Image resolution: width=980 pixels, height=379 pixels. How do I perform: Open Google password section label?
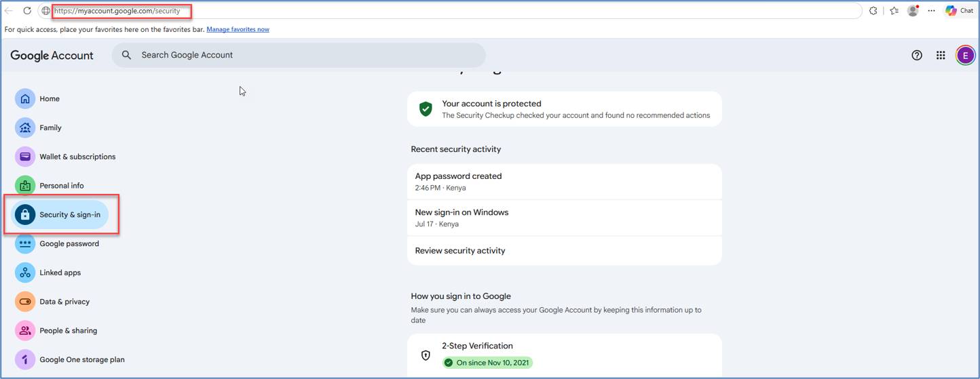tap(69, 243)
